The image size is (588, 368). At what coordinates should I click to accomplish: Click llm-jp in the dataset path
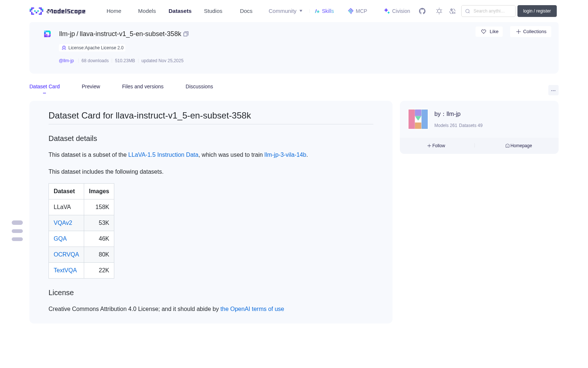point(67,34)
